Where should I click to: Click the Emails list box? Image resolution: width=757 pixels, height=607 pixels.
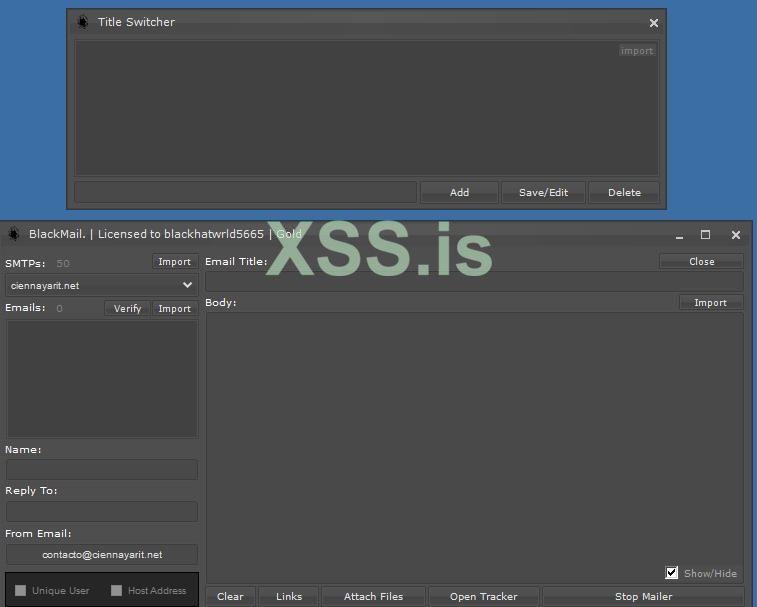point(102,379)
